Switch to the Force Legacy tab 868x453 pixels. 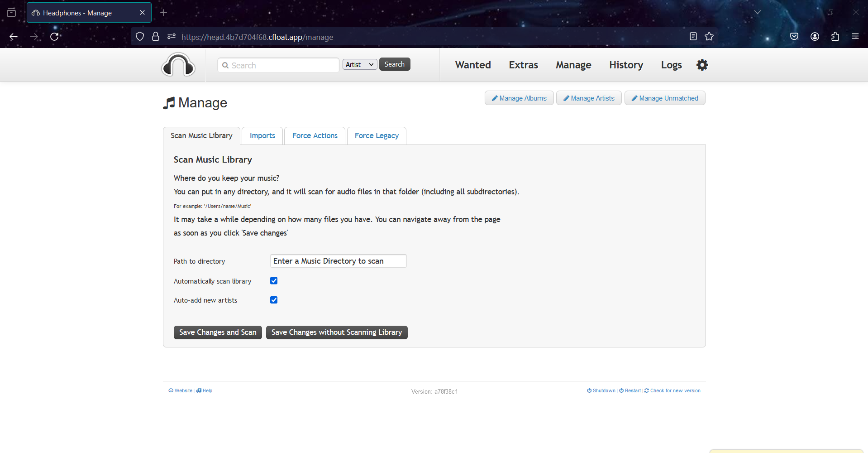point(377,135)
